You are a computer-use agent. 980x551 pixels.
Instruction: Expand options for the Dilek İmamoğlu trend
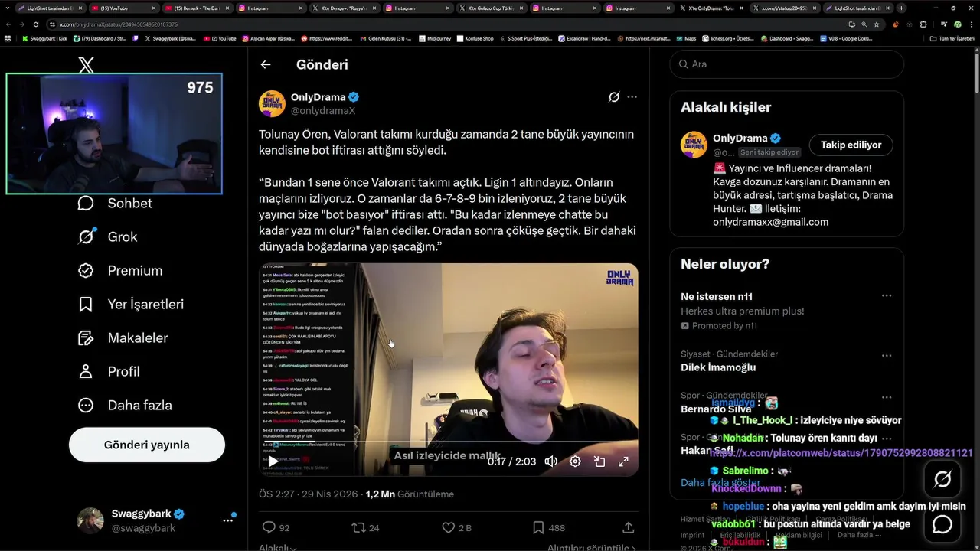pyautogui.click(x=886, y=356)
